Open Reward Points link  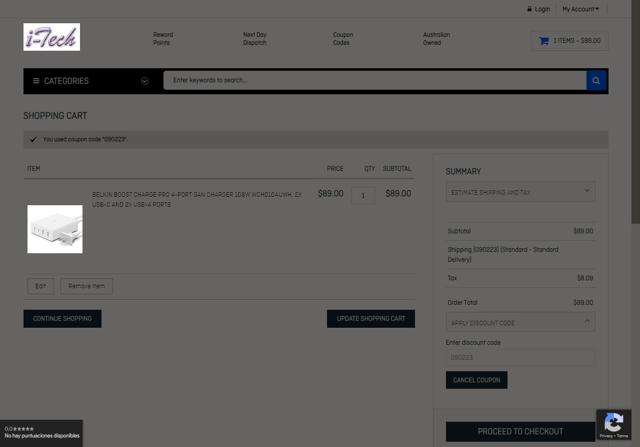tap(163, 39)
